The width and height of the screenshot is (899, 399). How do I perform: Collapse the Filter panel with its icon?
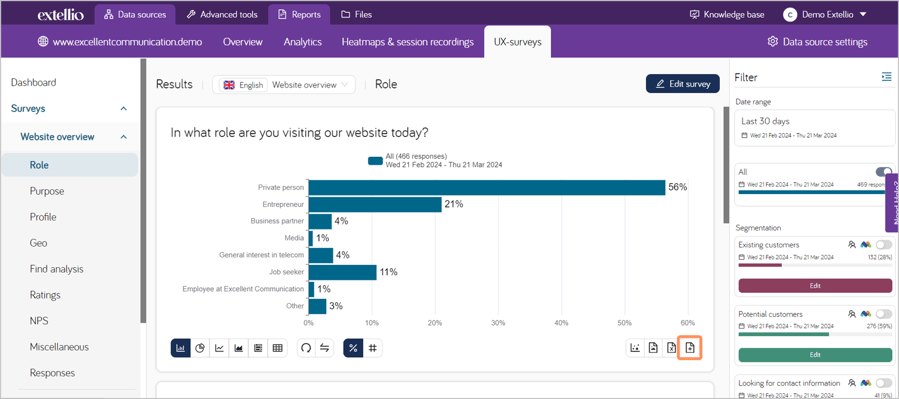887,76
